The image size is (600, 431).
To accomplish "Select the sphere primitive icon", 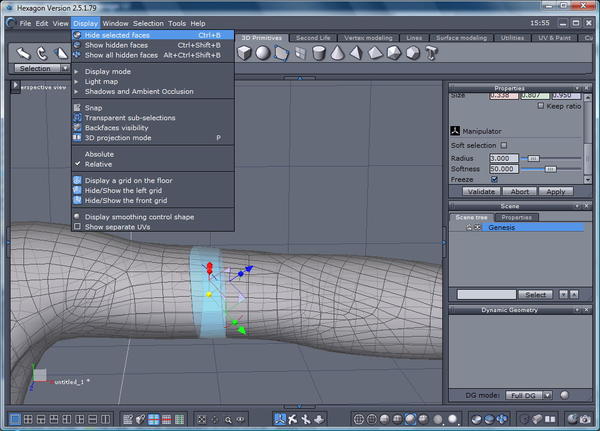I will click(x=262, y=52).
